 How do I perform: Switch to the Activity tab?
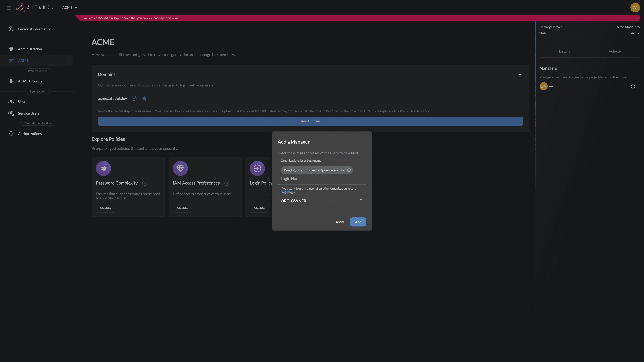pyautogui.click(x=614, y=51)
